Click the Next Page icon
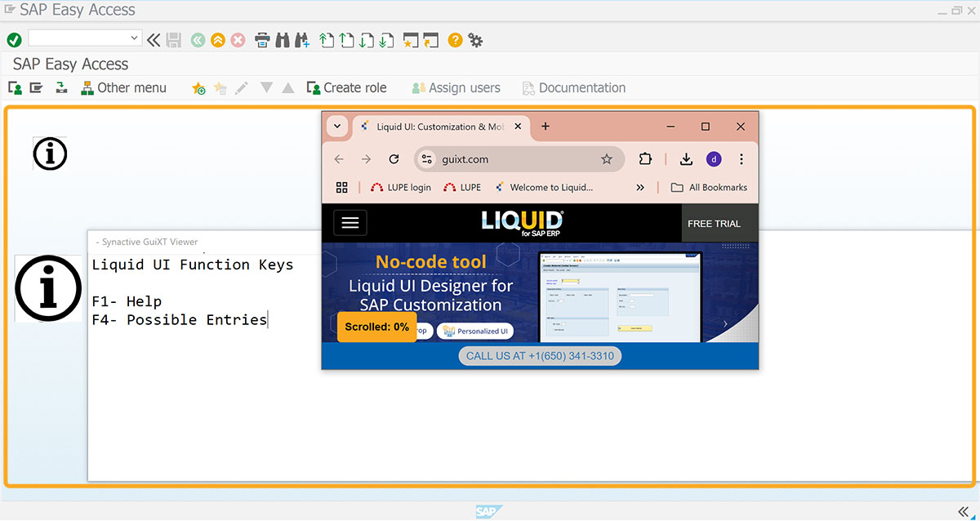 coord(367,39)
